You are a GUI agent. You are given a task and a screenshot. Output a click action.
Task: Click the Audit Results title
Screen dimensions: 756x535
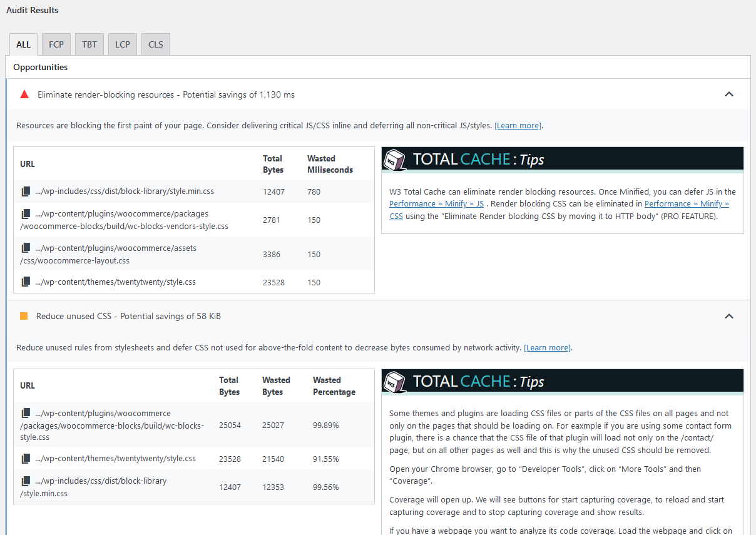point(33,11)
